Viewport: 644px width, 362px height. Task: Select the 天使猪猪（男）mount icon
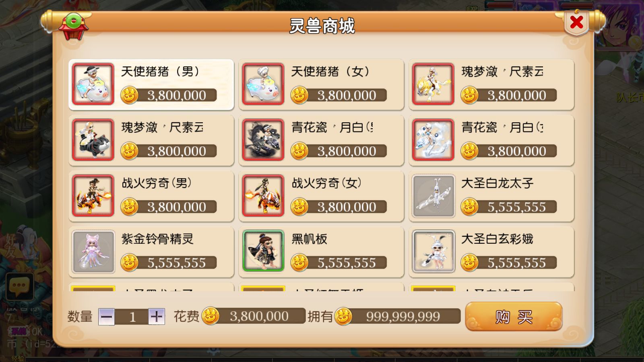93,84
